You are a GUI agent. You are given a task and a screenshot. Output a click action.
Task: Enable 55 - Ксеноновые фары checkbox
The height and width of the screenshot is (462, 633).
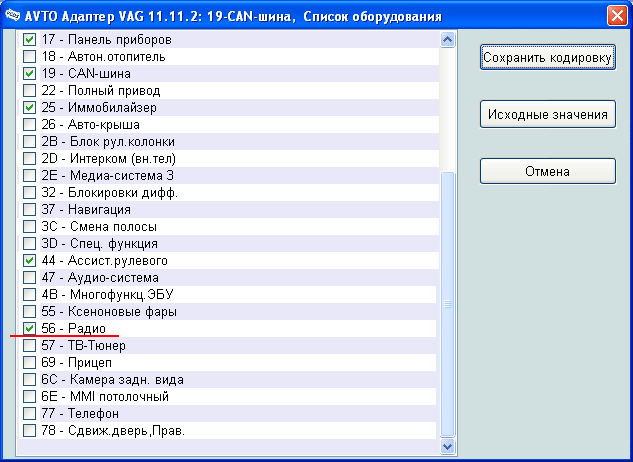[x=30, y=311]
